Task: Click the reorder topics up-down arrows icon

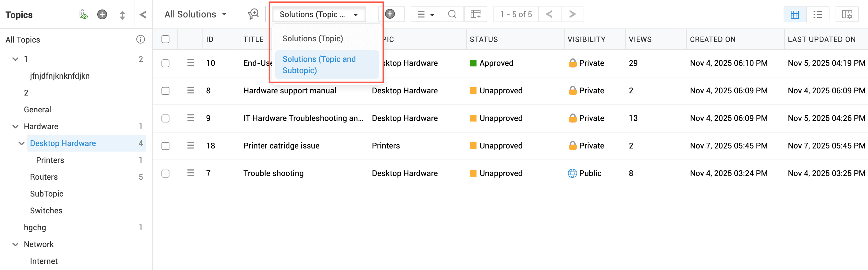Action: (x=122, y=15)
